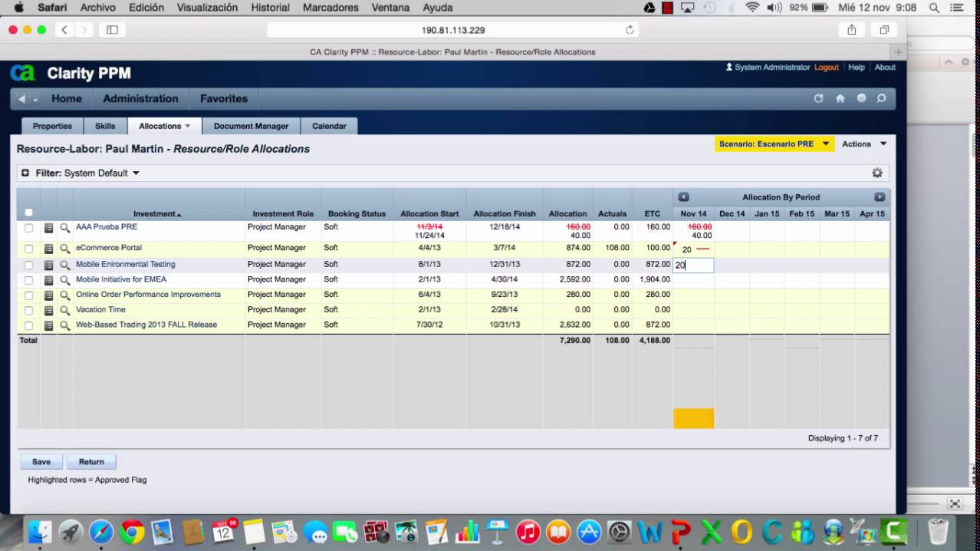This screenshot has height=551, width=980.
Task: Click magnifier icon for Web-Based Trading 2013 FALL Release
Action: 65,325
